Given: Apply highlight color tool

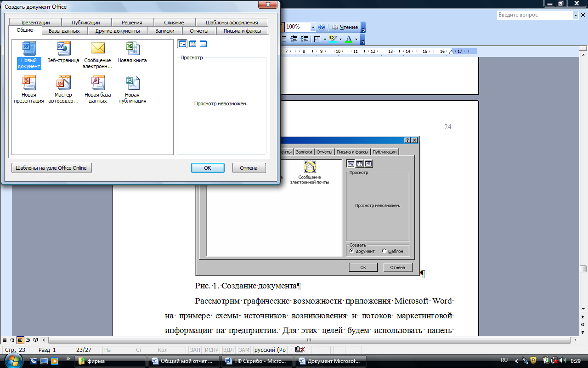Looking at the screenshot, I should tap(333, 39).
